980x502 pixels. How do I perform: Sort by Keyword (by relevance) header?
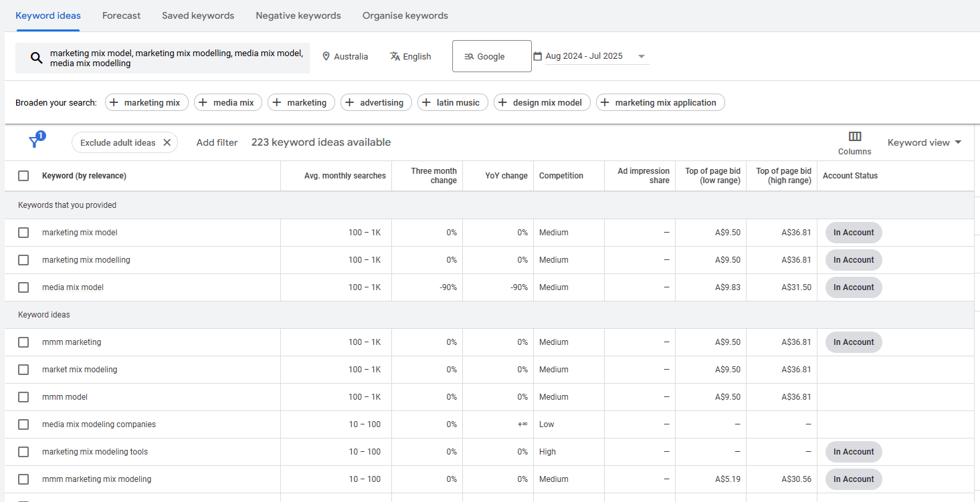coord(84,176)
